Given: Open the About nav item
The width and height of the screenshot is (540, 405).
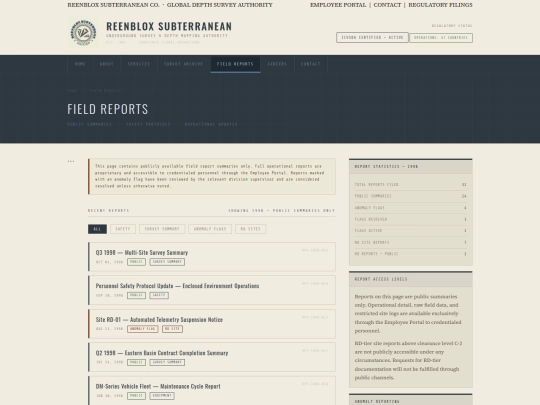Looking at the screenshot, I should 106,64.
